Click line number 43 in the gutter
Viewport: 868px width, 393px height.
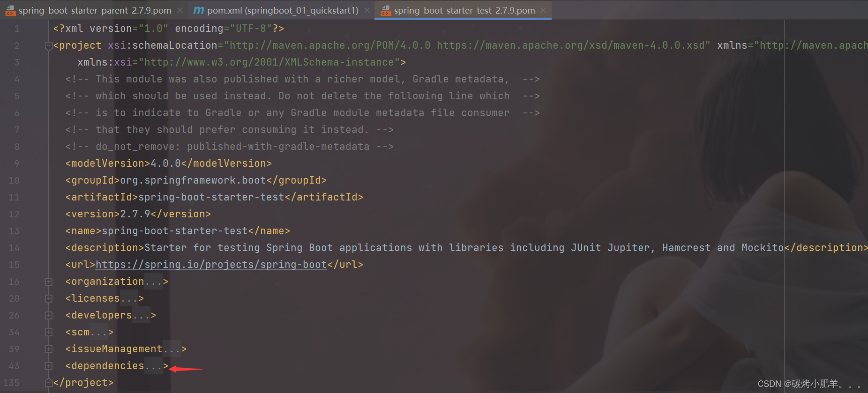14,366
